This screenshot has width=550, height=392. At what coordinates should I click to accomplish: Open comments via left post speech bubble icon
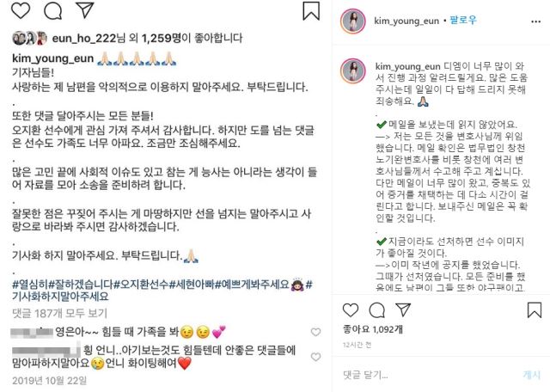pyautogui.click(x=53, y=10)
